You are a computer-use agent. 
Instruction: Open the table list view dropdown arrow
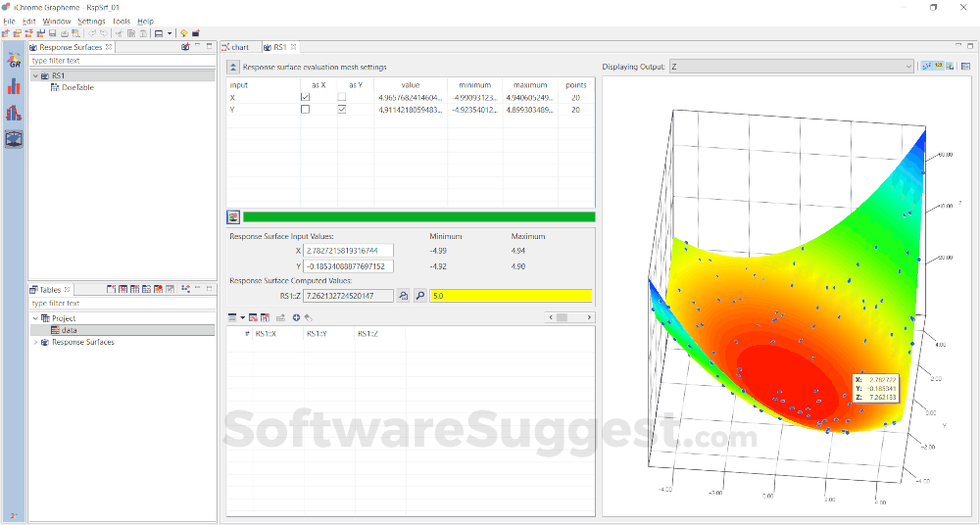point(242,317)
